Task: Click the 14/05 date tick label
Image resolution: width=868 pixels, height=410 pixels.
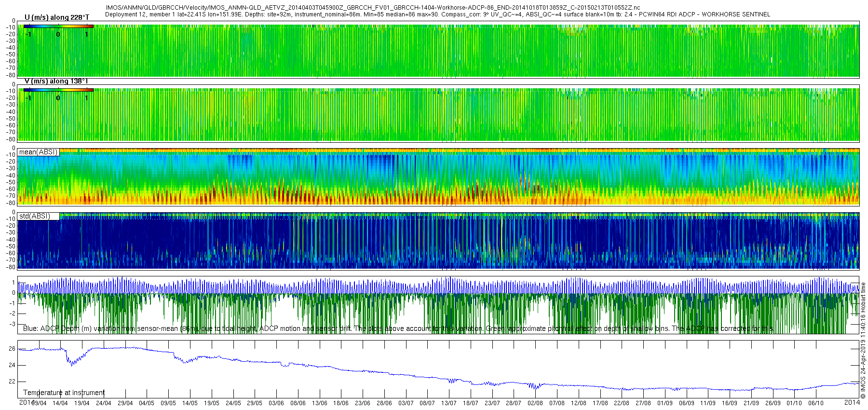Action: [190, 403]
